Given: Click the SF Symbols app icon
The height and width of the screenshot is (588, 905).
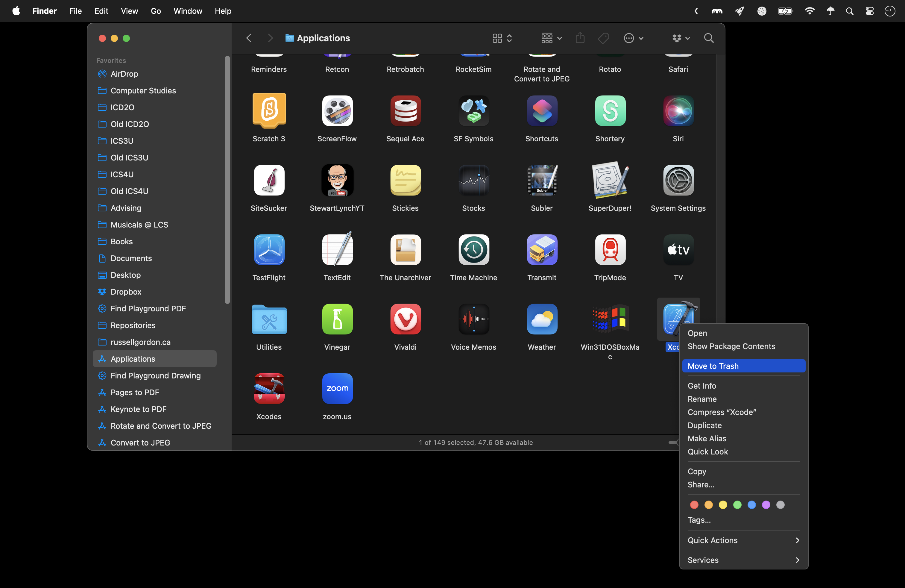Looking at the screenshot, I should [x=473, y=111].
